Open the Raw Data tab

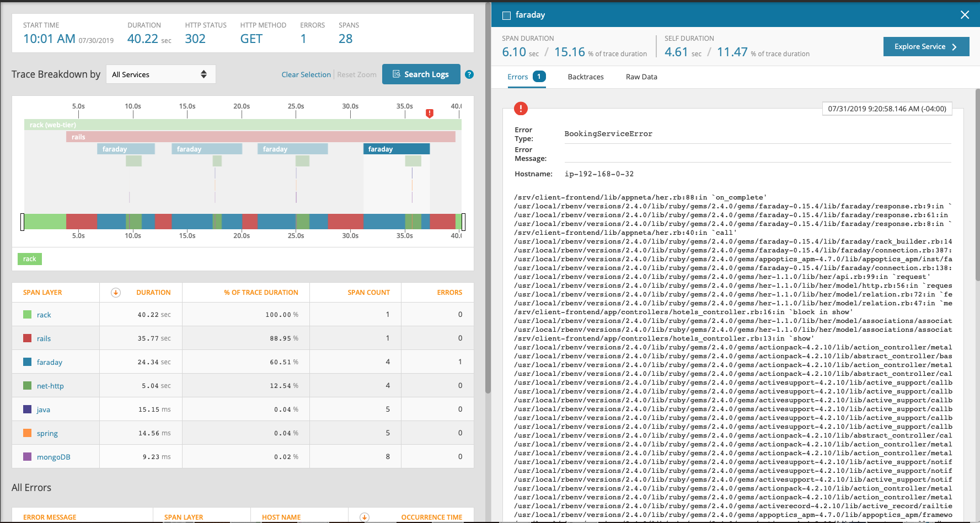click(641, 77)
